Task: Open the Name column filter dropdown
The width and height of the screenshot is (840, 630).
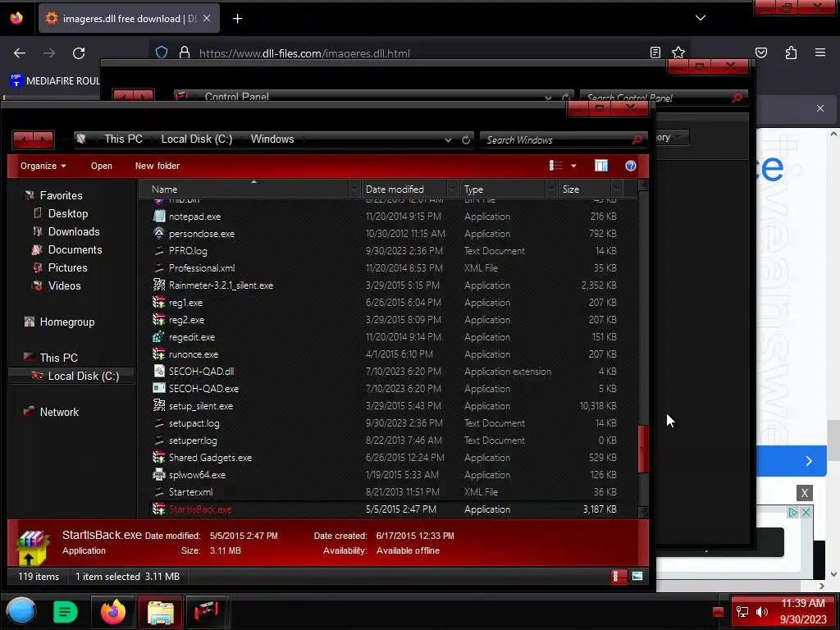Action: tap(354, 189)
